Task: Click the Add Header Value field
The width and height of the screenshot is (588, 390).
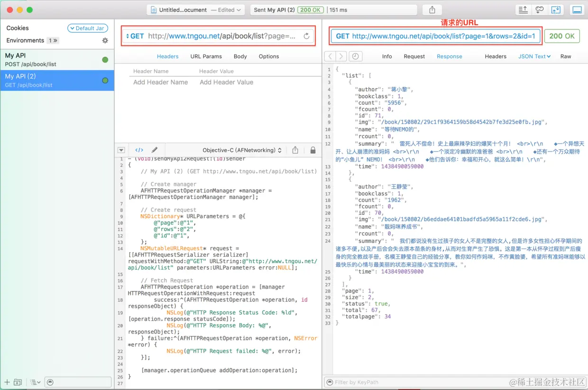Action: 227,82
